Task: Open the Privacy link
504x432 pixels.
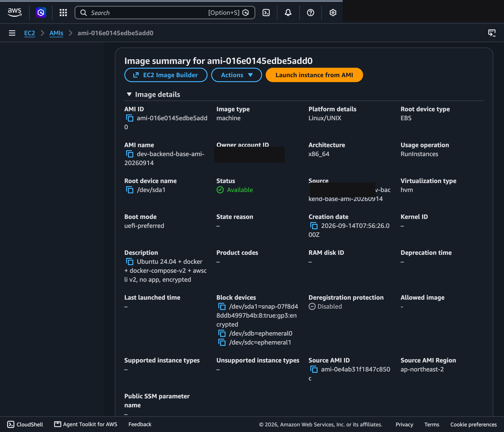Action: (404, 424)
